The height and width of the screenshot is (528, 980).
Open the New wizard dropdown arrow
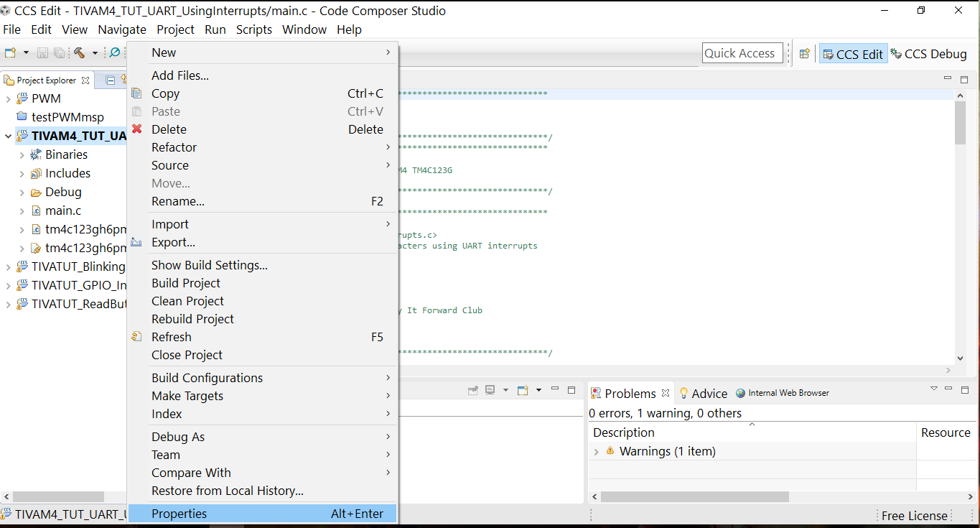point(26,53)
